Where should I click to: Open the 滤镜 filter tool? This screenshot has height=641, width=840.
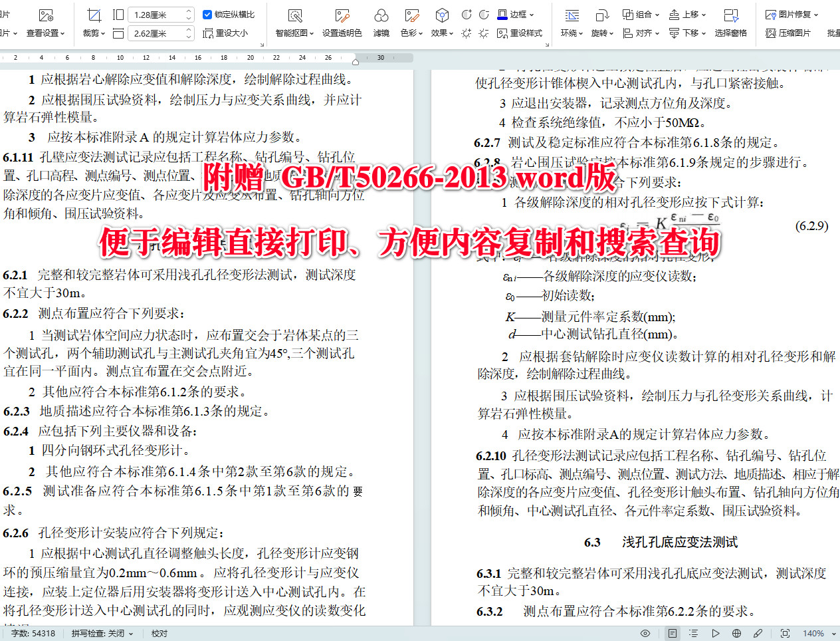[381, 15]
